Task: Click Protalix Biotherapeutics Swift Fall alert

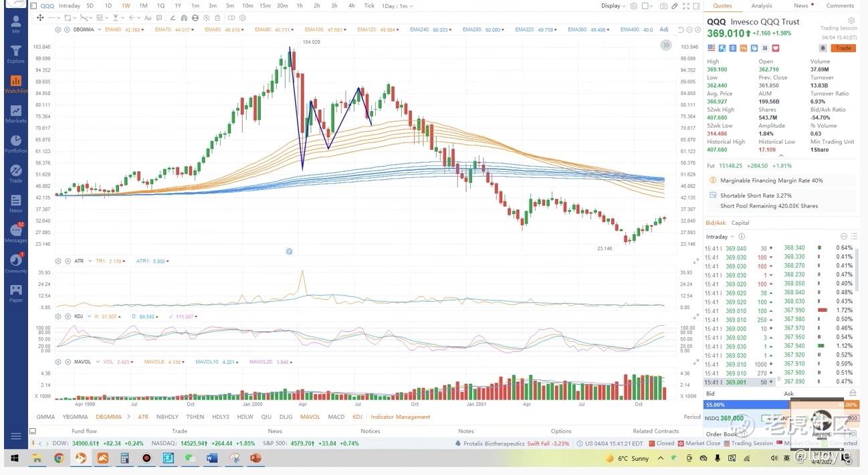Action: tap(512, 443)
